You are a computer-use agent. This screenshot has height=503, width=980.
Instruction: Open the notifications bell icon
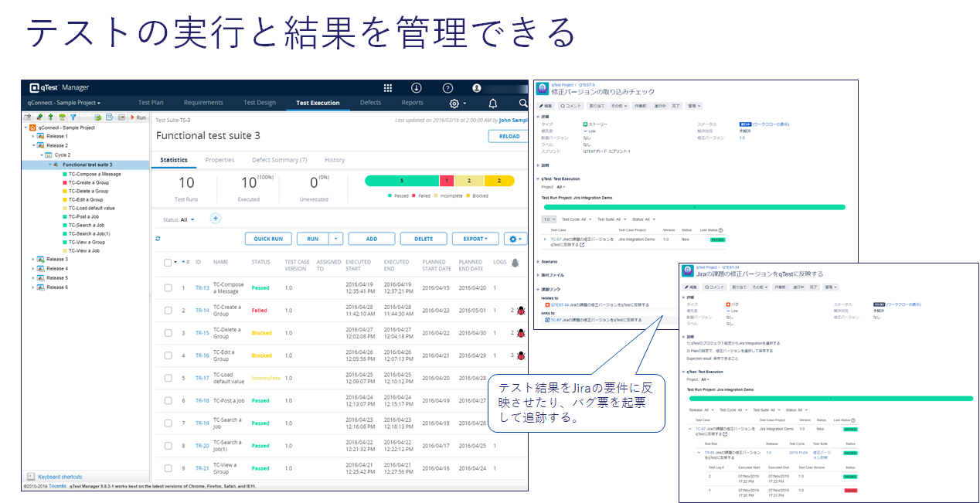pos(493,103)
